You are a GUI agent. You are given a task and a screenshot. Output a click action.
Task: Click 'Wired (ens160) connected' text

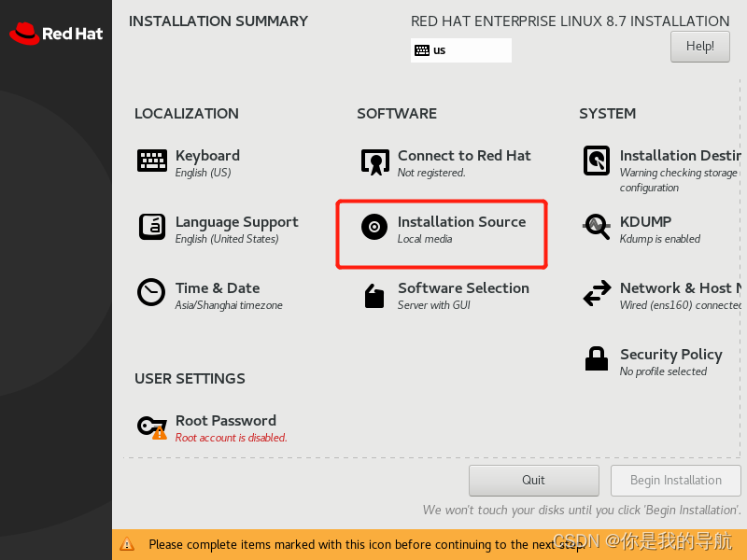tap(681, 305)
